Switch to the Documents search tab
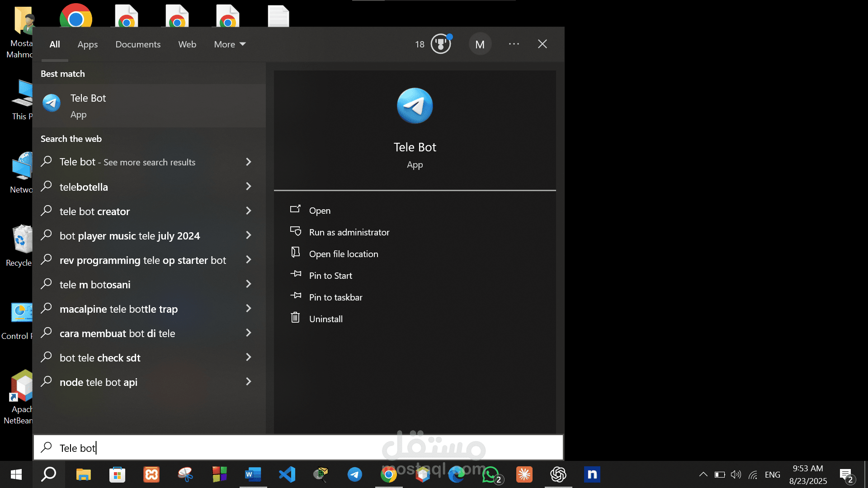 coord(138,44)
